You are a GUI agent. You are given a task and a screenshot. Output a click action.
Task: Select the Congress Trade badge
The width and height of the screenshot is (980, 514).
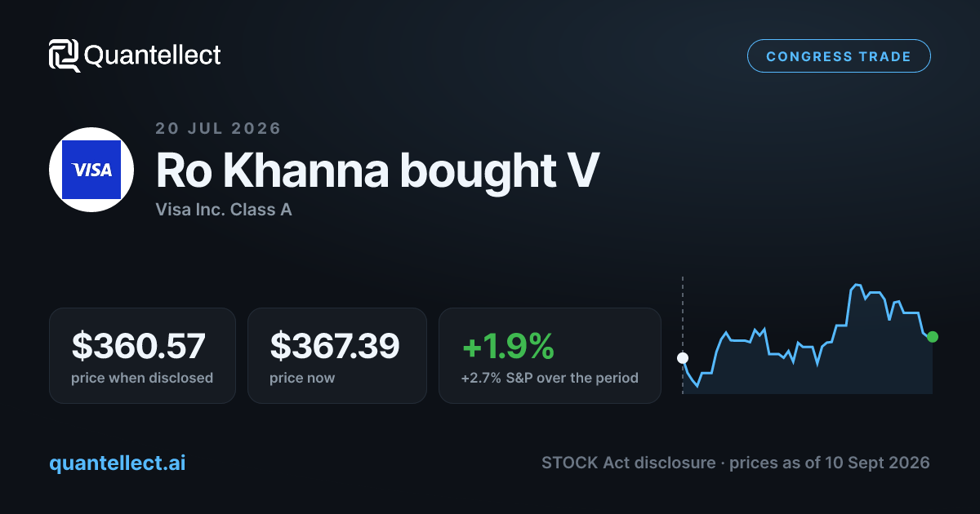(839, 56)
